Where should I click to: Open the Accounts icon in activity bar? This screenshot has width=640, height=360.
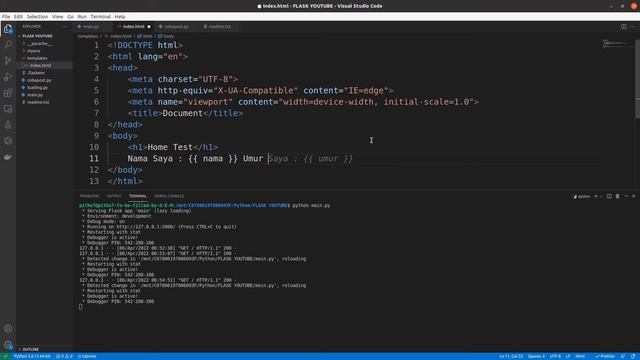[x=8, y=329]
